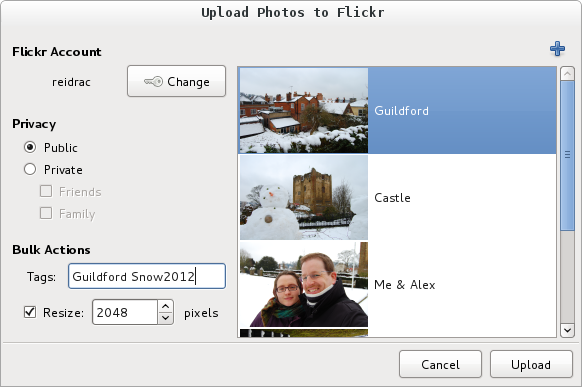Select the Guildford photo thumbnail
This screenshot has height=387, width=582.
[x=304, y=110]
